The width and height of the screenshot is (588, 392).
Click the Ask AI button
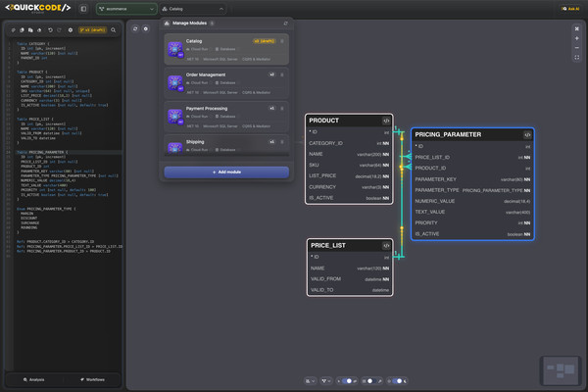(570, 9)
